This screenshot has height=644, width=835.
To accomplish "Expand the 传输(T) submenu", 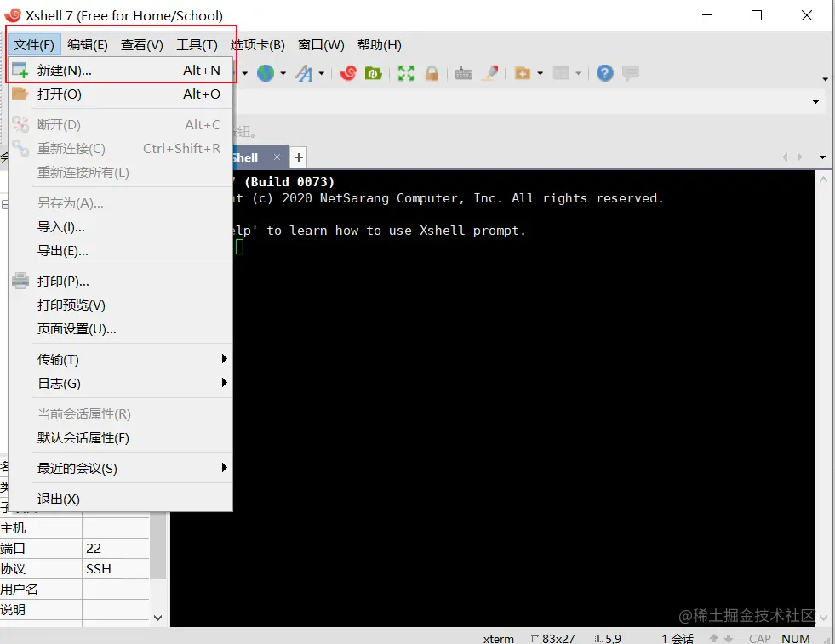I will click(x=121, y=359).
